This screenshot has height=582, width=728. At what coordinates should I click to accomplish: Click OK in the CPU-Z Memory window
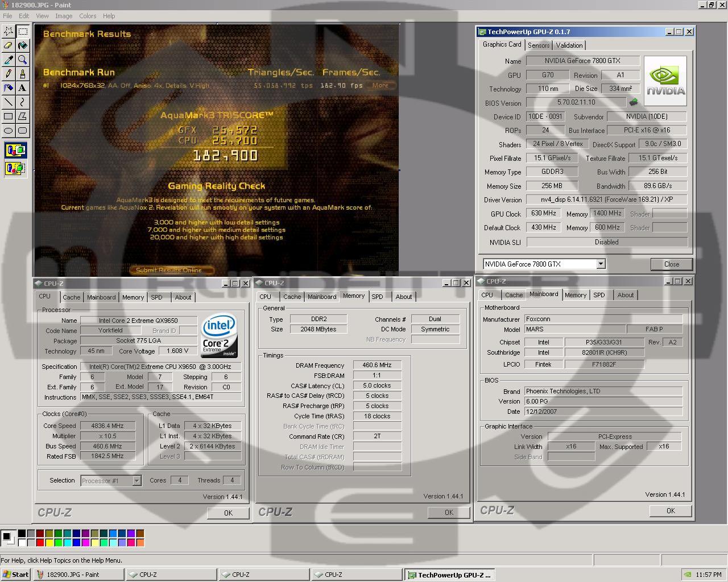[449, 512]
